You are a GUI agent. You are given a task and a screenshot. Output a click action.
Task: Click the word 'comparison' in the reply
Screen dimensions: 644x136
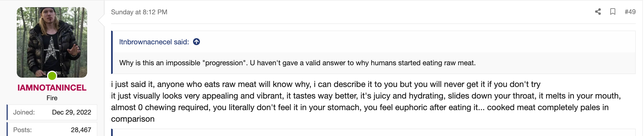(133, 119)
